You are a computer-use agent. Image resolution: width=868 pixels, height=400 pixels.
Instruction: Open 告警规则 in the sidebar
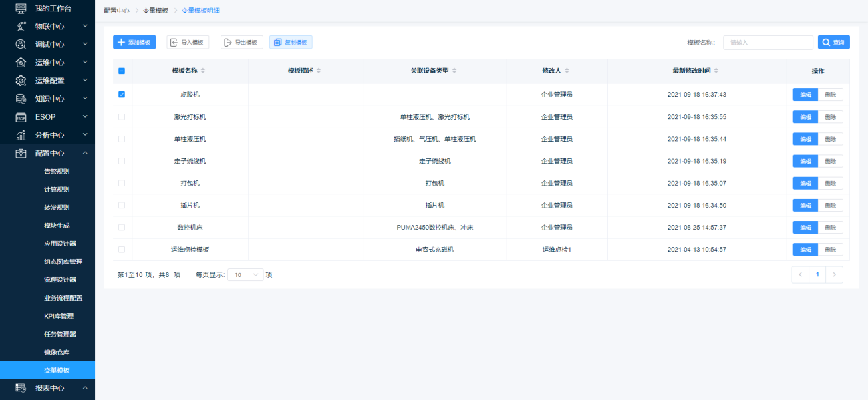tap(57, 171)
